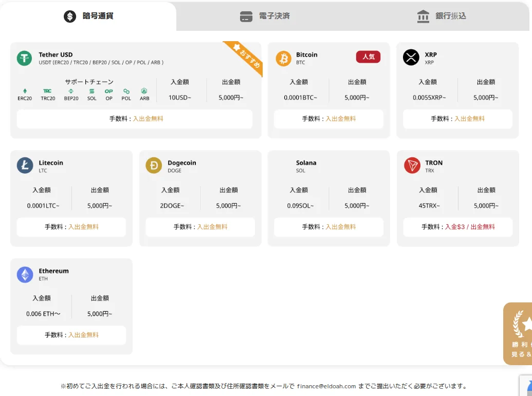Click the 10USD~ deposit amount

(x=180, y=98)
